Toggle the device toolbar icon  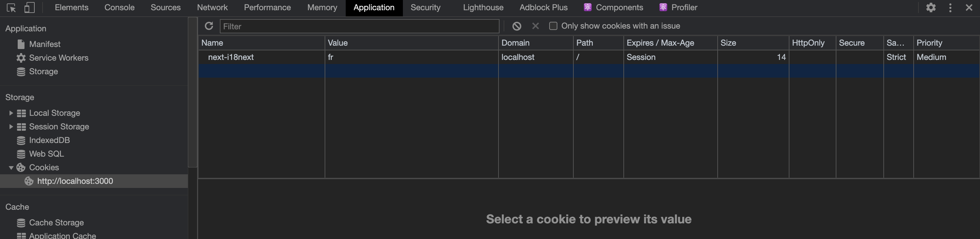tap(29, 7)
